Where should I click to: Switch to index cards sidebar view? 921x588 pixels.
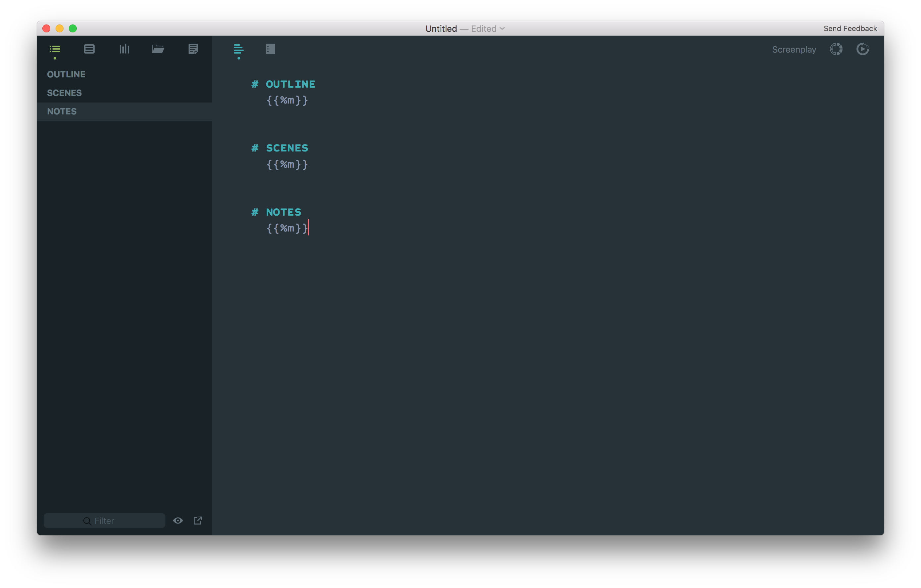(x=89, y=49)
